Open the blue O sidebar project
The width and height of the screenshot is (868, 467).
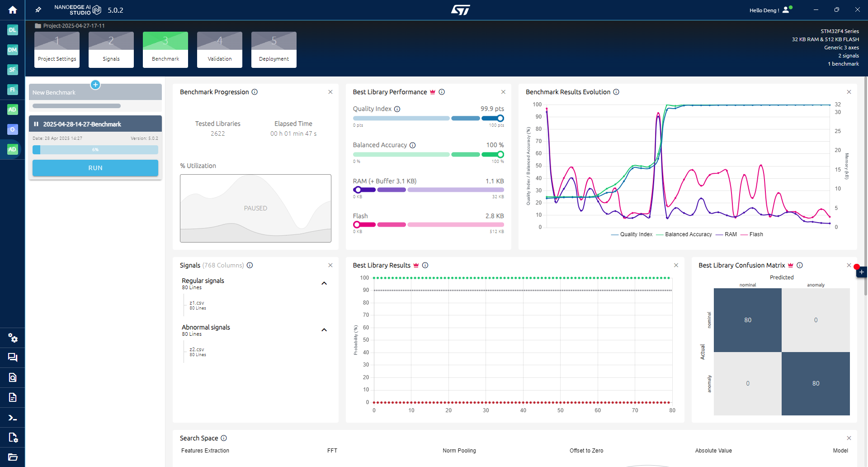click(x=12, y=129)
